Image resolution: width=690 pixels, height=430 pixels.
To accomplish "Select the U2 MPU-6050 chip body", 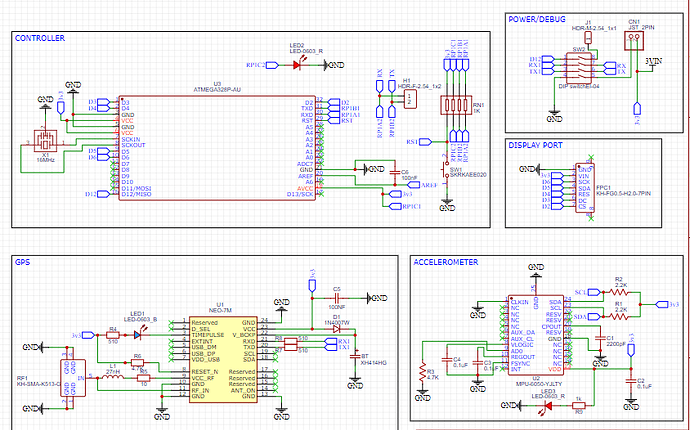I will point(536,335).
